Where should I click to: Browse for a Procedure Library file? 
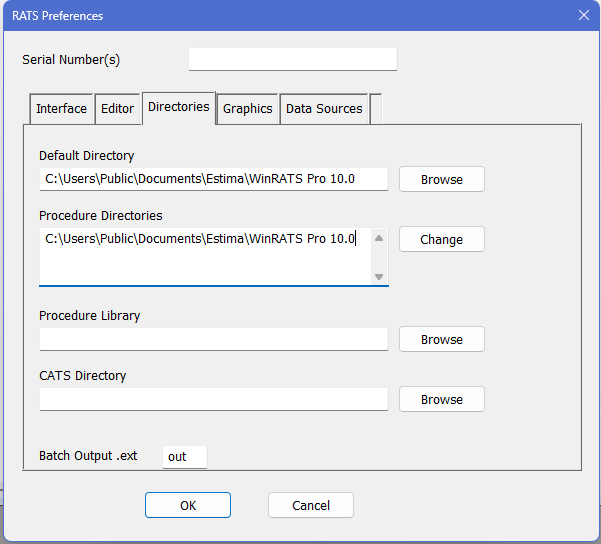tap(441, 340)
